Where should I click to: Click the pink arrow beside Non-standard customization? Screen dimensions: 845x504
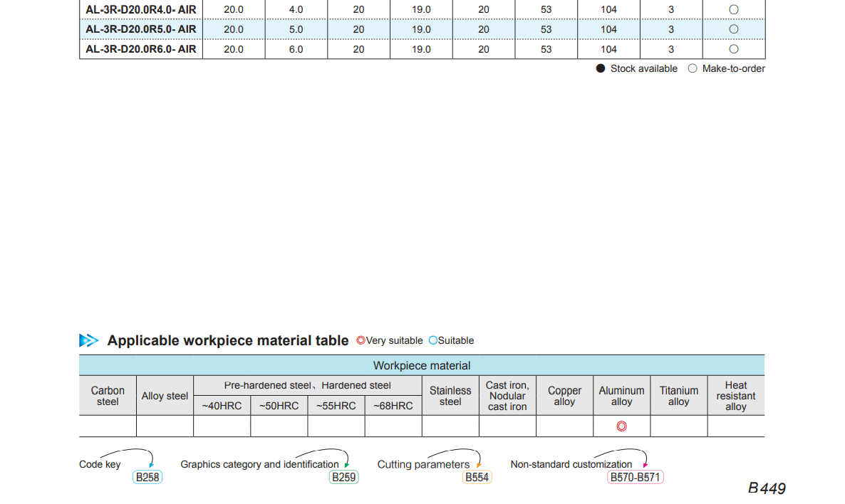point(646,465)
